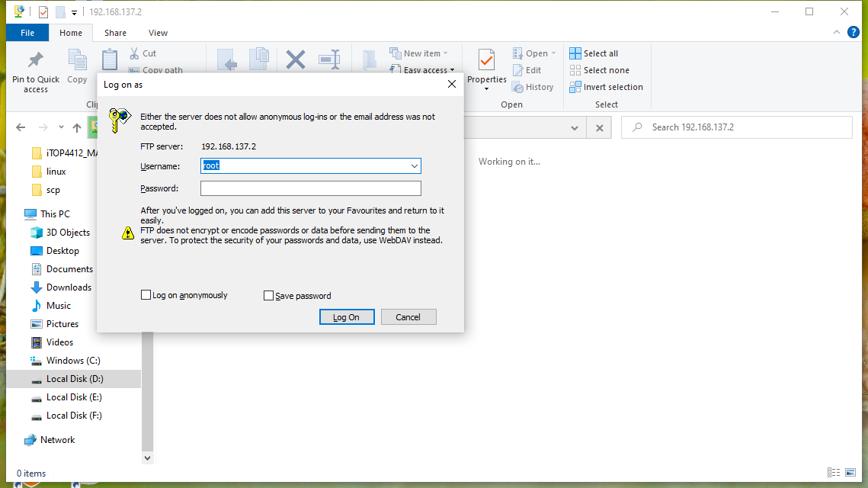This screenshot has height=488, width=868.
Task: Open the Open button dropdown arrow
Action: [553, 53]
